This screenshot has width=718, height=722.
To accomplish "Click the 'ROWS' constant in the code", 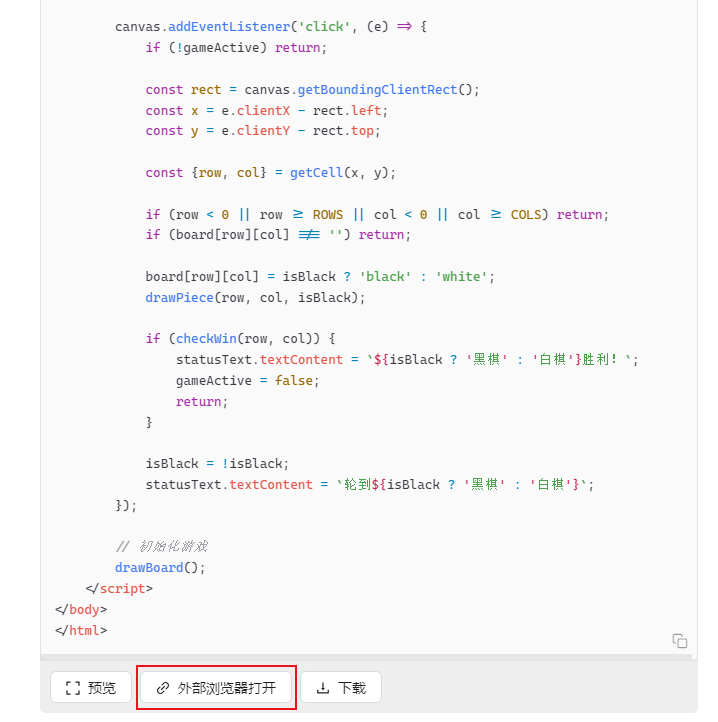I will tap(327, 215).
